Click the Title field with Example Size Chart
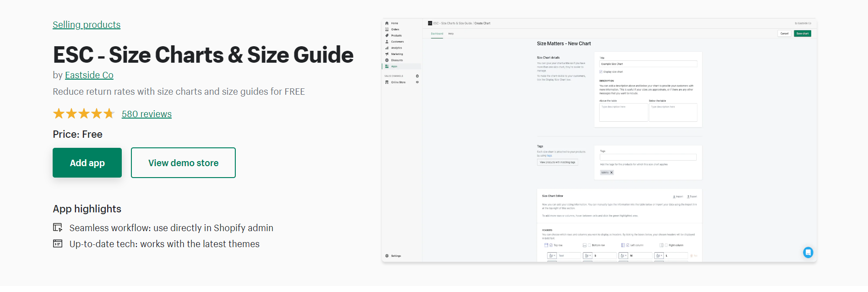The height and width of the screenshot is (292, 868). pyautogui.click(x=648, y=64)
